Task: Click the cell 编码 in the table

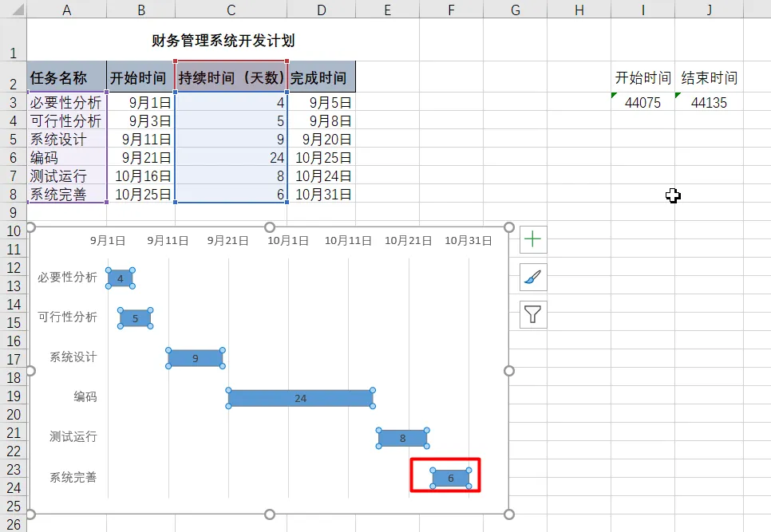Action: coord(67,157)
